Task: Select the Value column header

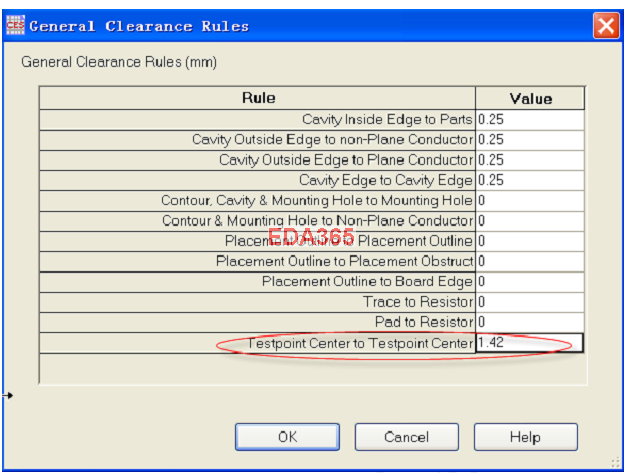Action: (530, 98)
